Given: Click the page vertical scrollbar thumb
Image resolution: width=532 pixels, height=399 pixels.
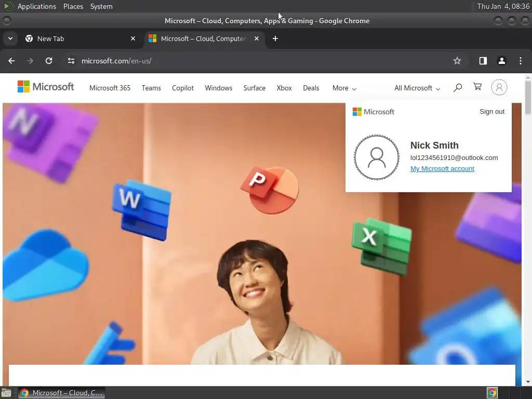Looking at the screenshot, I should [528, 97].
